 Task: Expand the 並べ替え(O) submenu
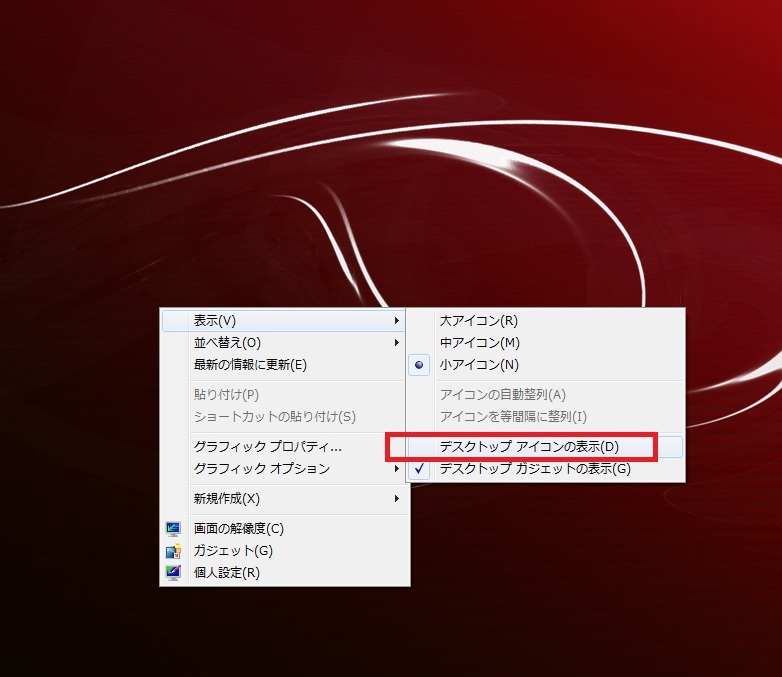[x=283, y=343]
